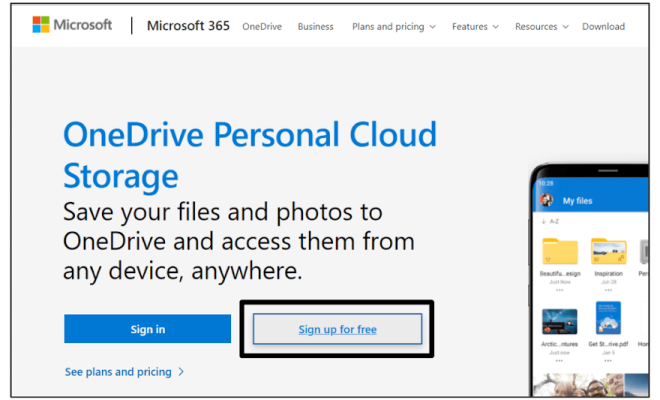
Task: Open more options under Inspiration folder
Action: (x=608, y=290)
